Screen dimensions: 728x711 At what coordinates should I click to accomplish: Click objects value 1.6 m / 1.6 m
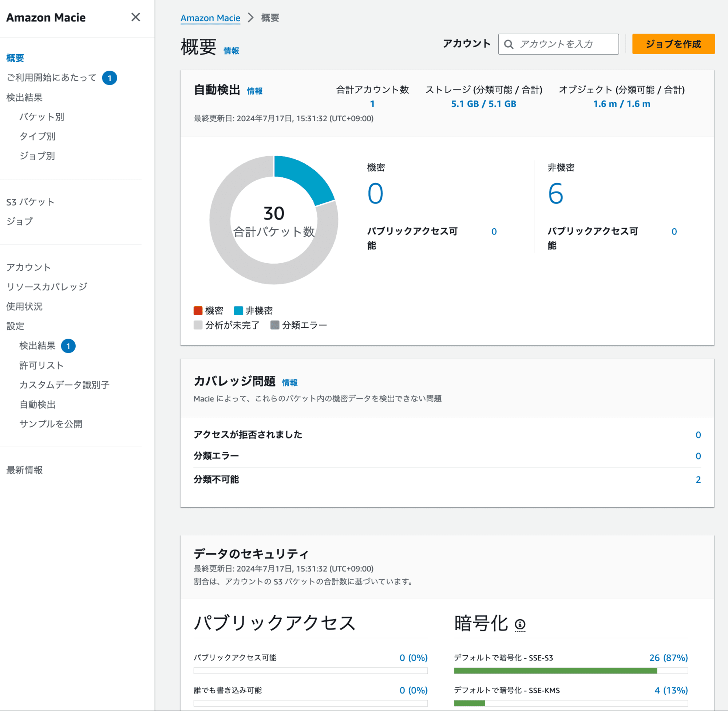(x=622, y=104)
